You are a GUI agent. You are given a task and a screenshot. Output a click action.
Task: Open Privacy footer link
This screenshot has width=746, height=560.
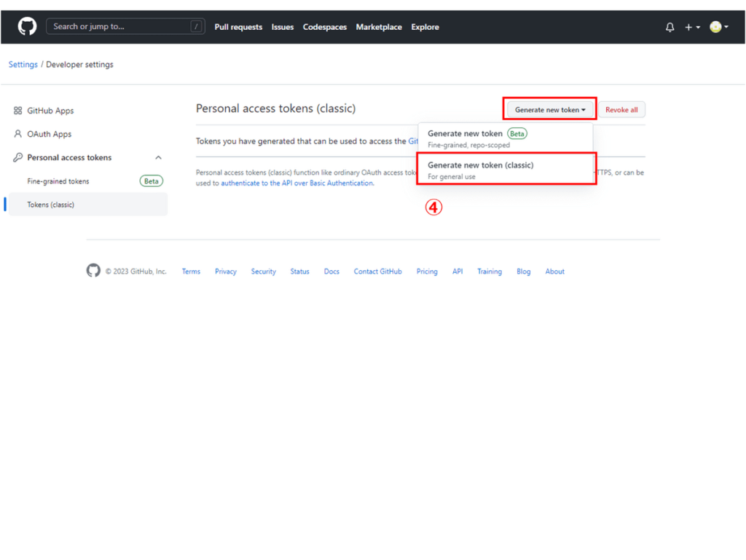[x=226, y=272]
